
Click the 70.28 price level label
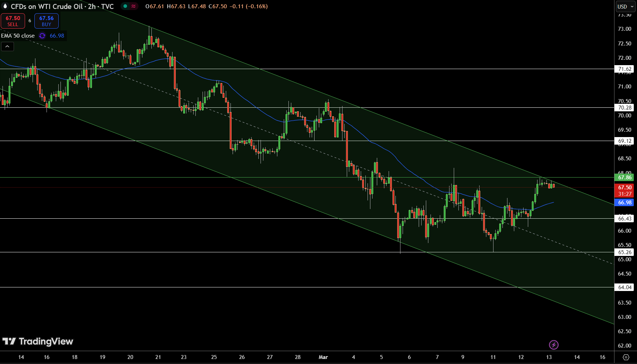[x=624, y=108]
